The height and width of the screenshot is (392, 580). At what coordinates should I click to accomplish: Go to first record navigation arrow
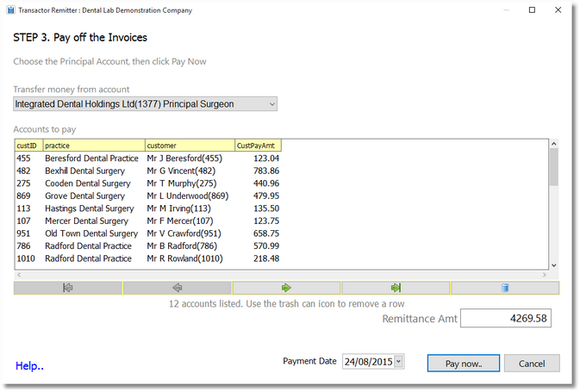(68, 288)
